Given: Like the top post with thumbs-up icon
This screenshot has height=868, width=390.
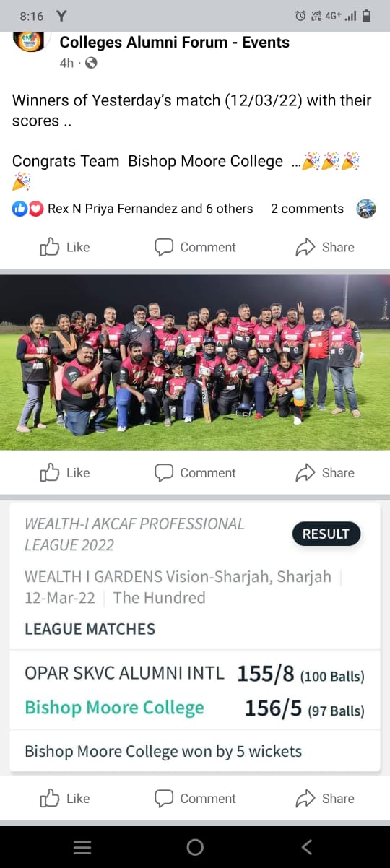Looking at the screenshot, I should [x=64, y=247].
